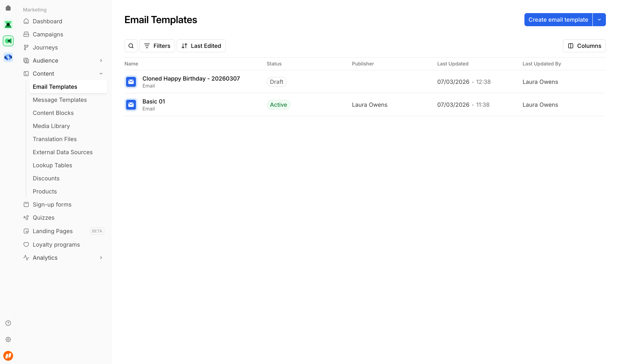Image resolution: width=619 pixels, height=364 pixels.
Task: Click the Campaigns inbox icon
Action: [x=26, y=34]
